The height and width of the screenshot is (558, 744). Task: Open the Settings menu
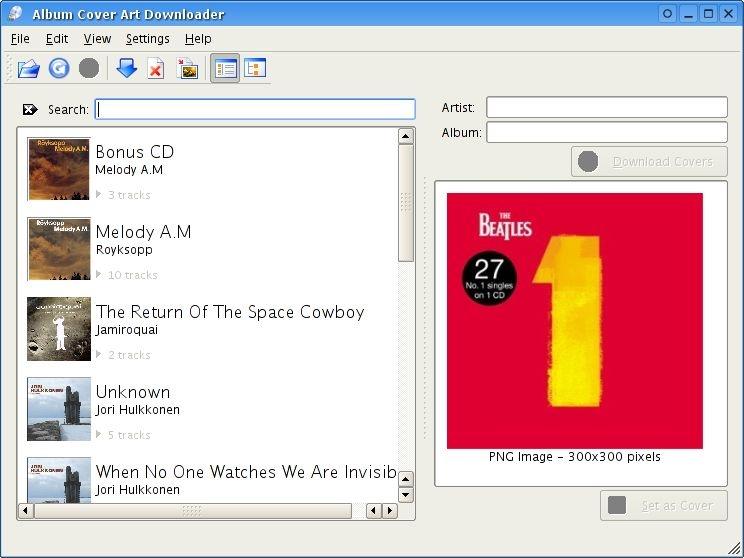pyautogui.click(x=148, y=39)
